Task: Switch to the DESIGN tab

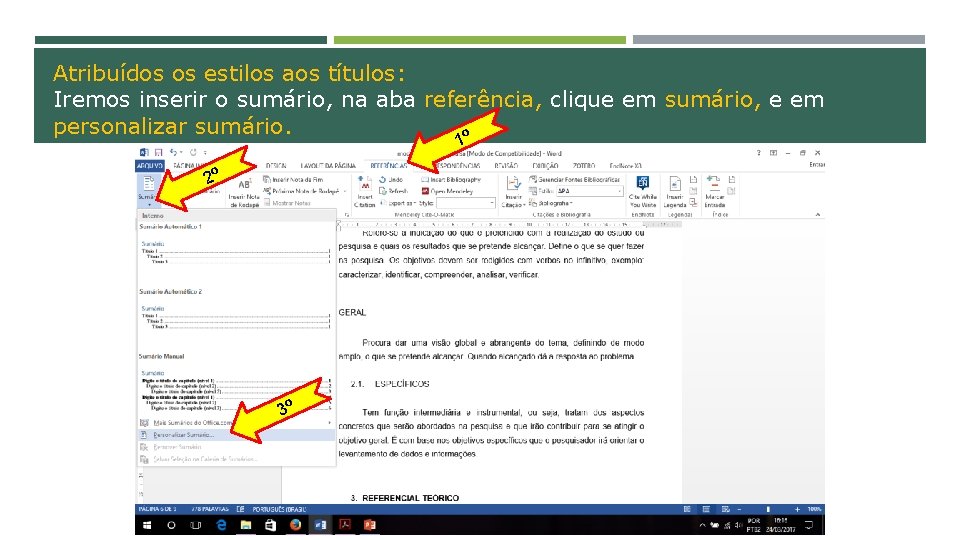Action: coord(276,166)
